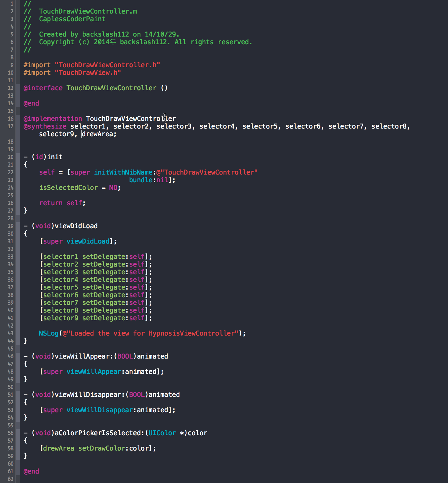This screenshot has height=483, width=448.
Task: Click the Copyright (c) 2014 comment line
Action: (138, 42)
